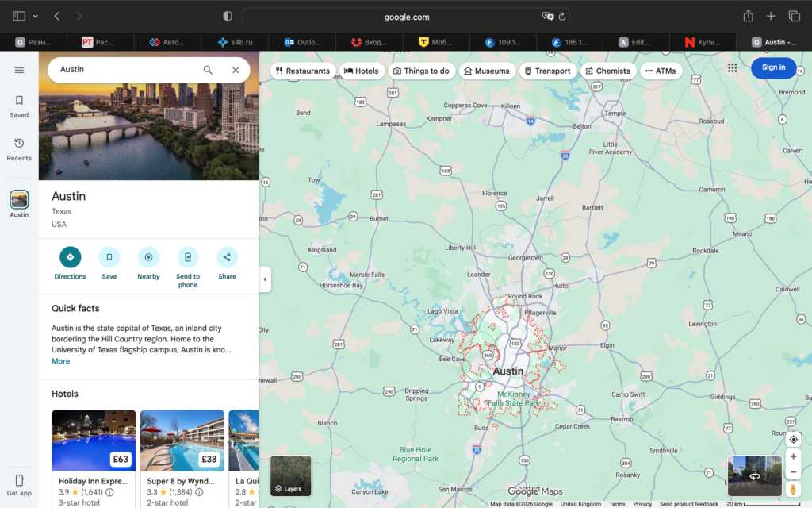Select the Museums category chip

486,71
